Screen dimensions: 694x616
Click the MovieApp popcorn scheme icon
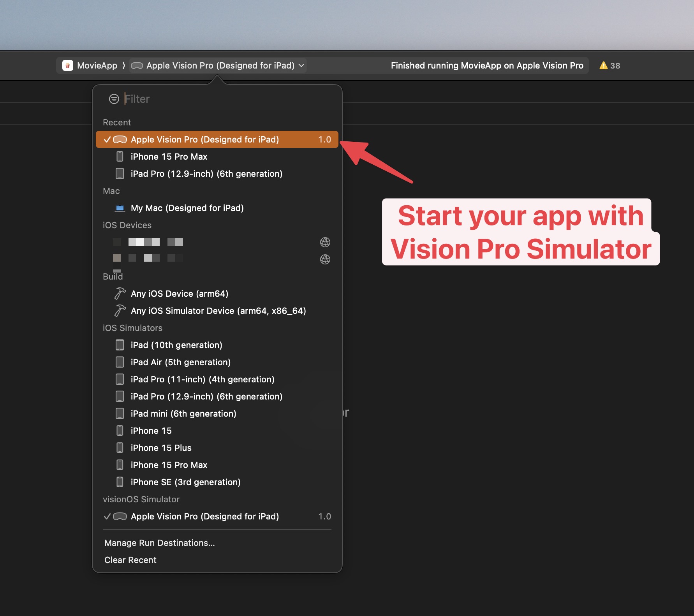click(68, 65)
